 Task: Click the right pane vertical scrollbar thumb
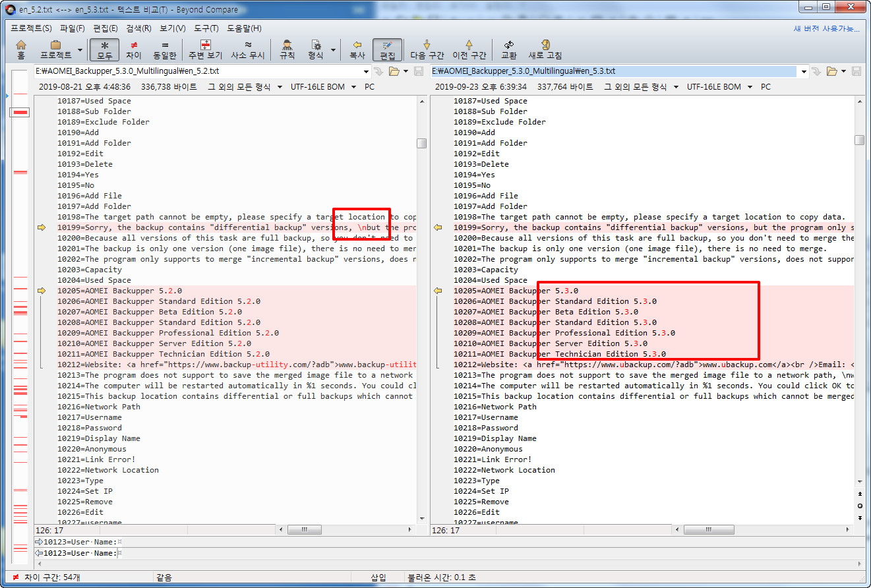(x=859, y=140)
